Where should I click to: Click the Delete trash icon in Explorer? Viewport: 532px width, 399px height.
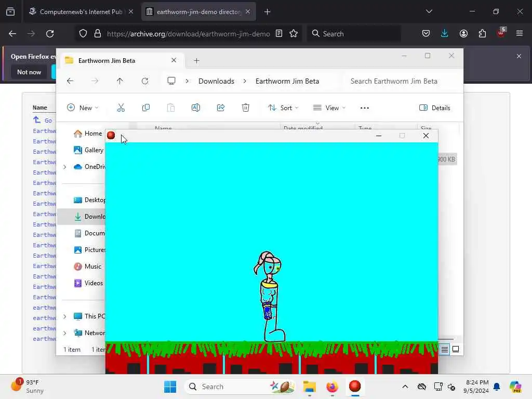tap(246, 108)
